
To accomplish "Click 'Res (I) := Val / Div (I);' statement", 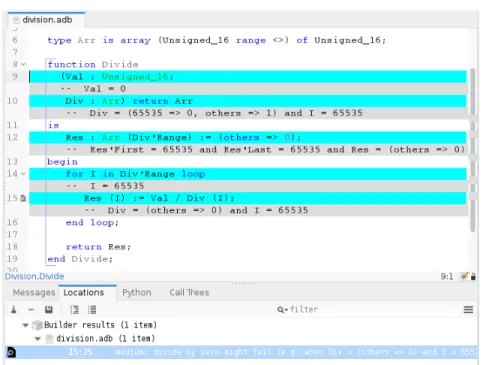I will click(x=159, y=198).
